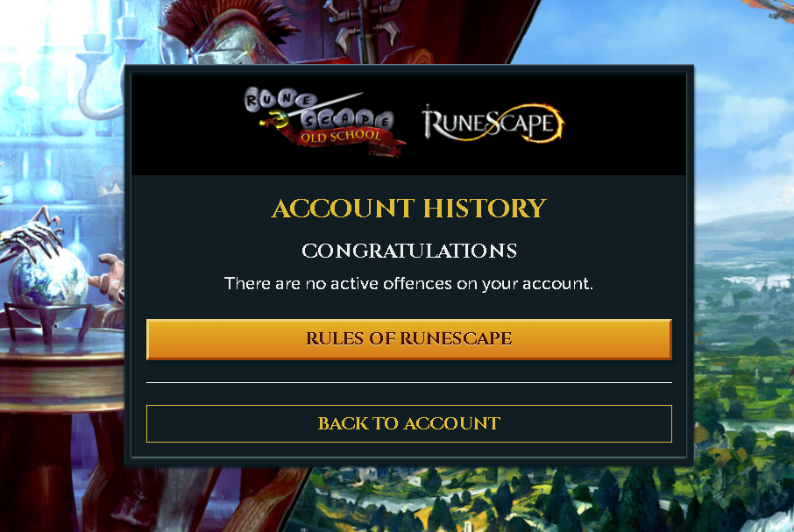Viewport: 794px width, 532px height.
Task: Click the round wooden table in artwork
Action: (x=60, y=374)
